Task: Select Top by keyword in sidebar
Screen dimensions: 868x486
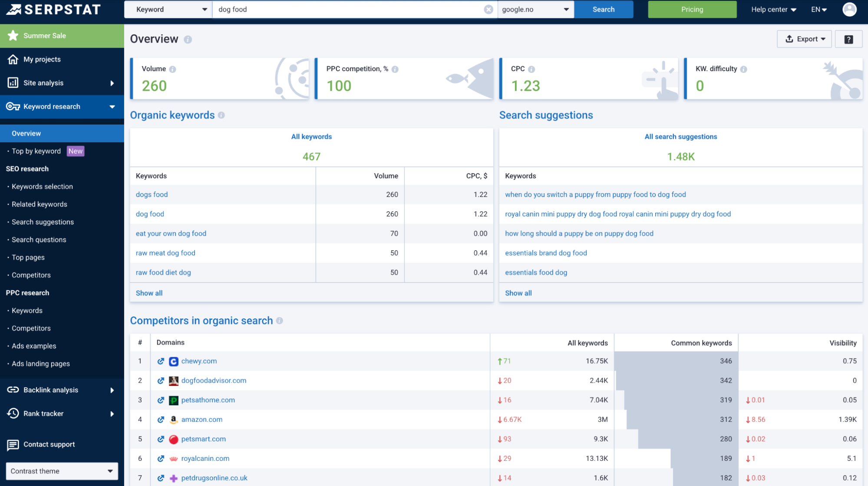Action: tap(36, 151)
